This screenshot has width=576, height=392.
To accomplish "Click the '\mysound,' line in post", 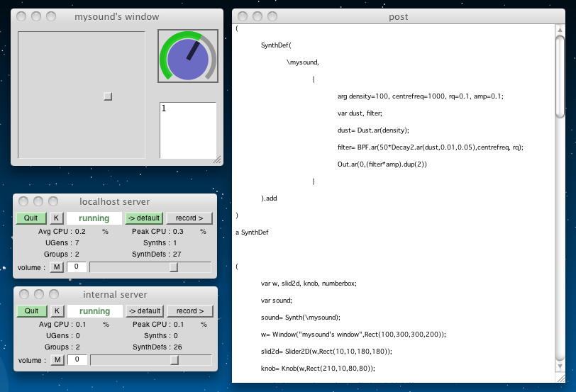I will (x=303, y=62).
